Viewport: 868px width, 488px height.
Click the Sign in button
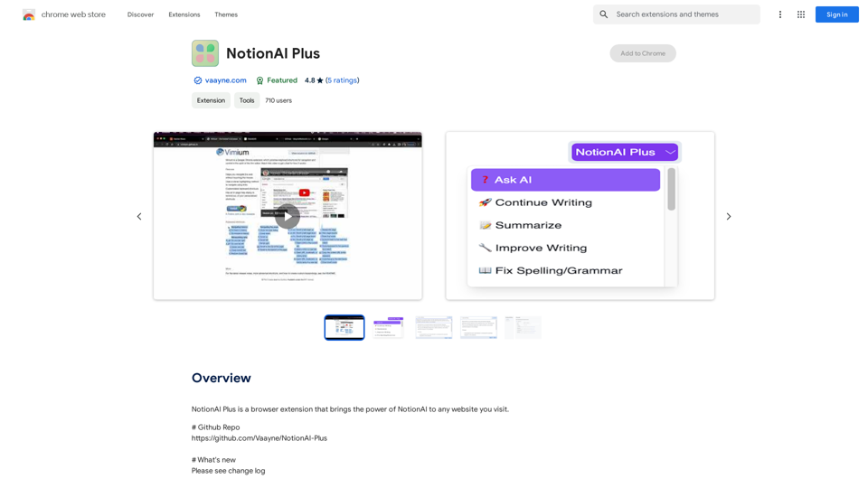[x=837, y=14]
